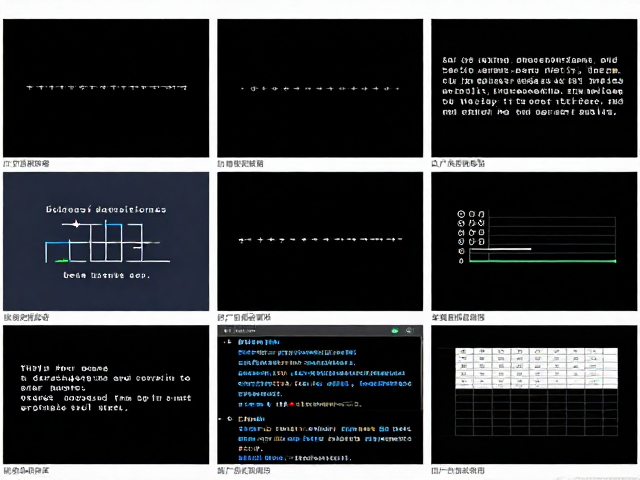Expand the bottom drop-shaped track row marker
The image size is (640, 480).
click(x=461, y=261)
